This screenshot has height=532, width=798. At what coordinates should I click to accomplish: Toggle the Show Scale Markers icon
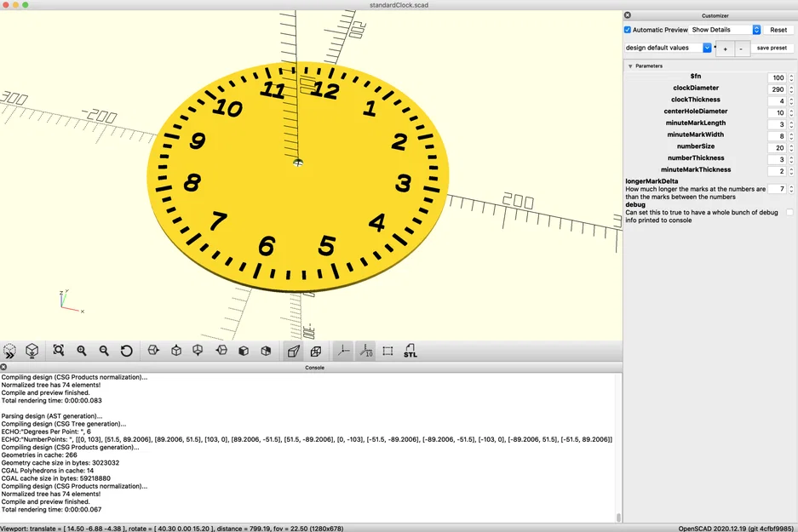(x=365, y=351)
